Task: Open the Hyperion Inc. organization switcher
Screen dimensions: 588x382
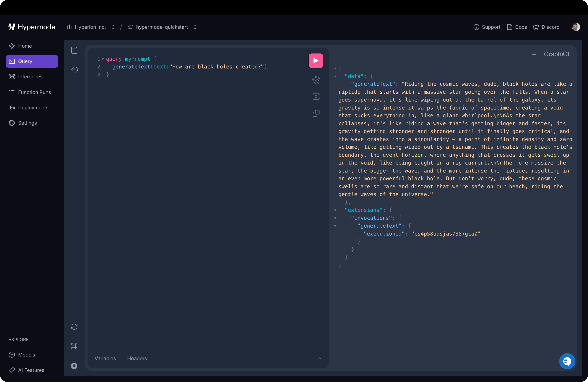Action: (113, 27)
